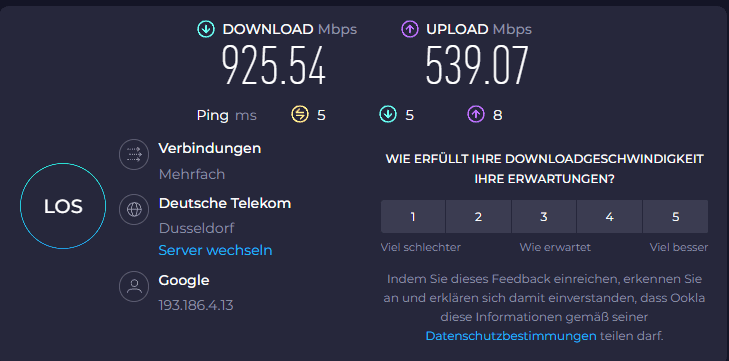Image resolution: width=729 pixels, height=361 pixels.
Task: Click the Deutsche Telekom server name
Action: pos(225,203)
